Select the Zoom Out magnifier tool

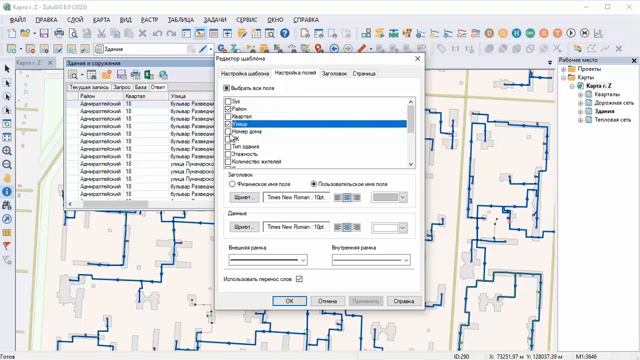(7, 165)
